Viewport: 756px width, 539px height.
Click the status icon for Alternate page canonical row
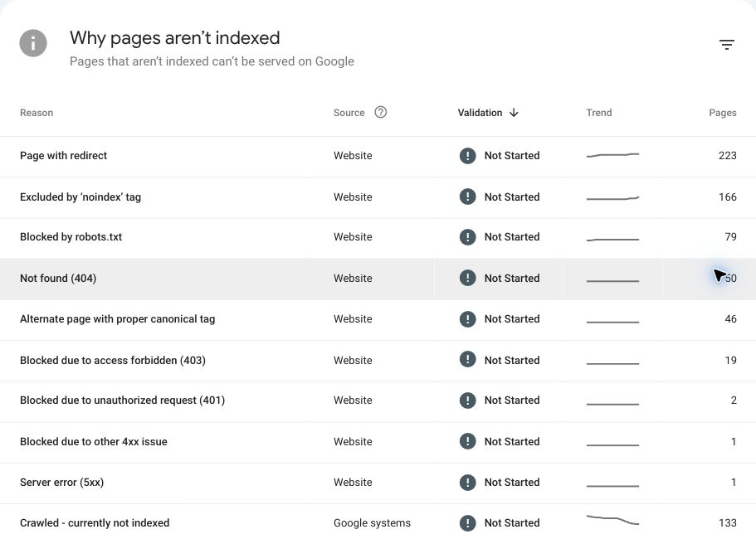[468, 319]
